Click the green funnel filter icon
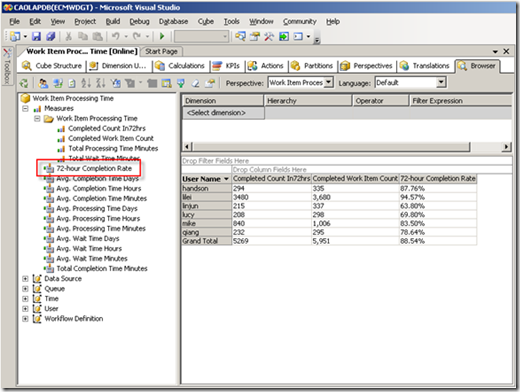The image size is (520, 392). coord(181,83)
